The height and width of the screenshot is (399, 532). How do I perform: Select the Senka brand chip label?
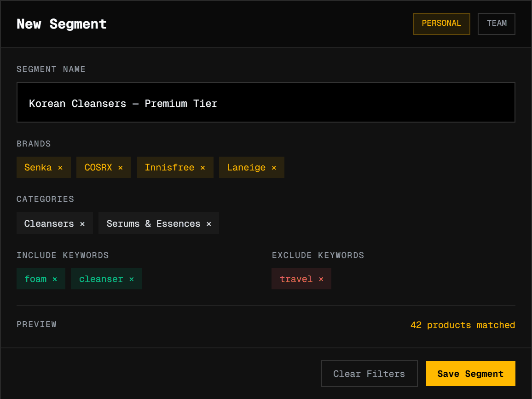pos(38,167)
